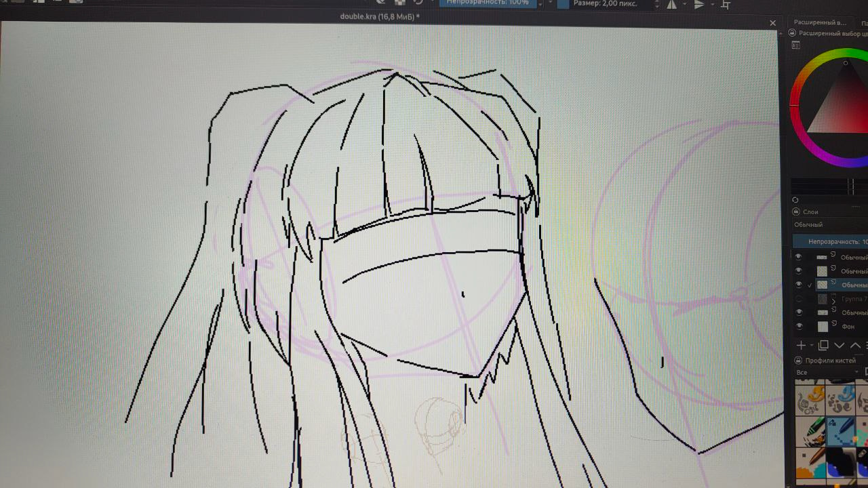Click the top toolbar brush opacity slider
The height and width of the screenshot is (488, 868).
coord(487,3)
